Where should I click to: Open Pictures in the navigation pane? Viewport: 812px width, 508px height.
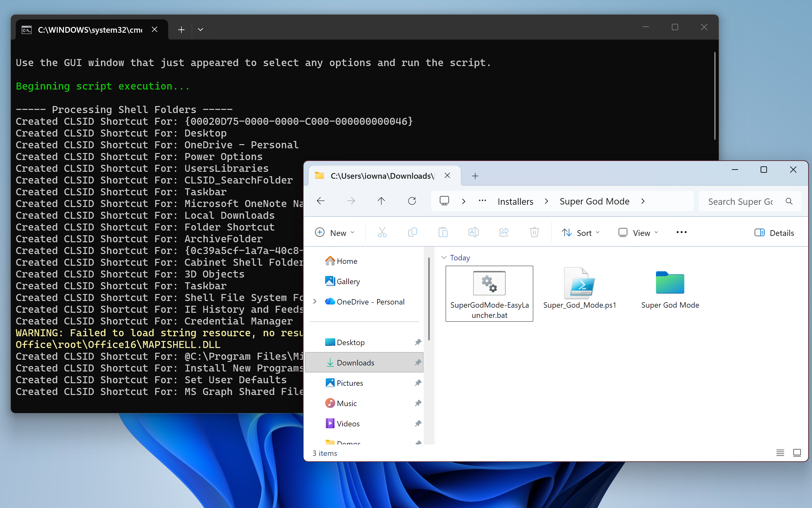364,383
